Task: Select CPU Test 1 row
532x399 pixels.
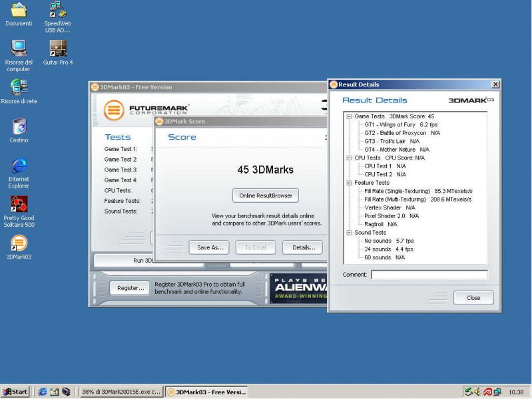Action: [x=385, y=166]
